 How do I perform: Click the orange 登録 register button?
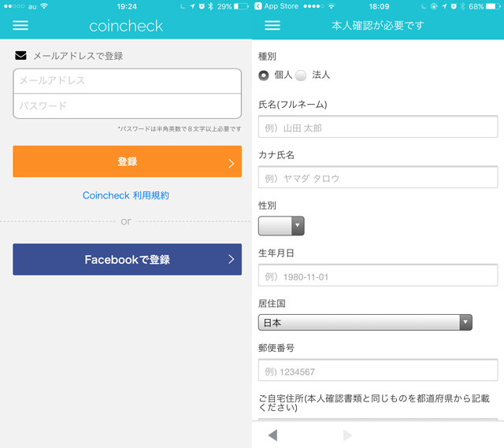tap(128, 161)
